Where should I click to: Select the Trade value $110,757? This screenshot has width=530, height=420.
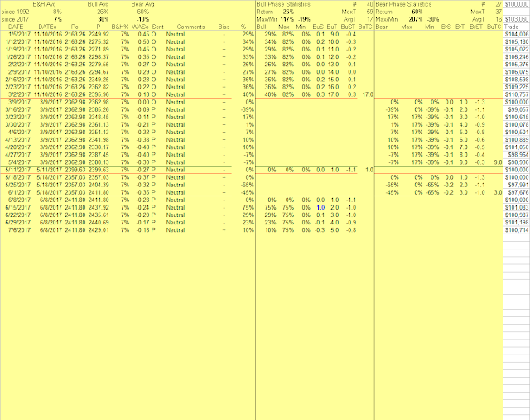tap(517, 94)
